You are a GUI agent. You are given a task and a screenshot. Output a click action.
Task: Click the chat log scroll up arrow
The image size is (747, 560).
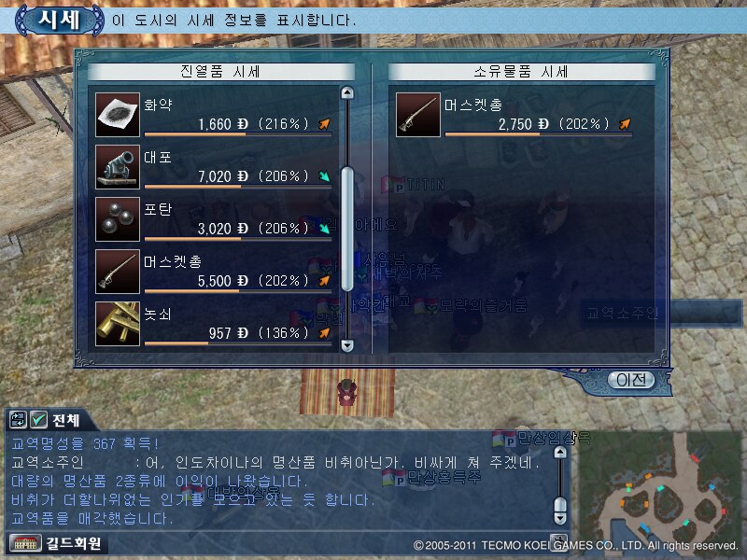tap(560, 452)
